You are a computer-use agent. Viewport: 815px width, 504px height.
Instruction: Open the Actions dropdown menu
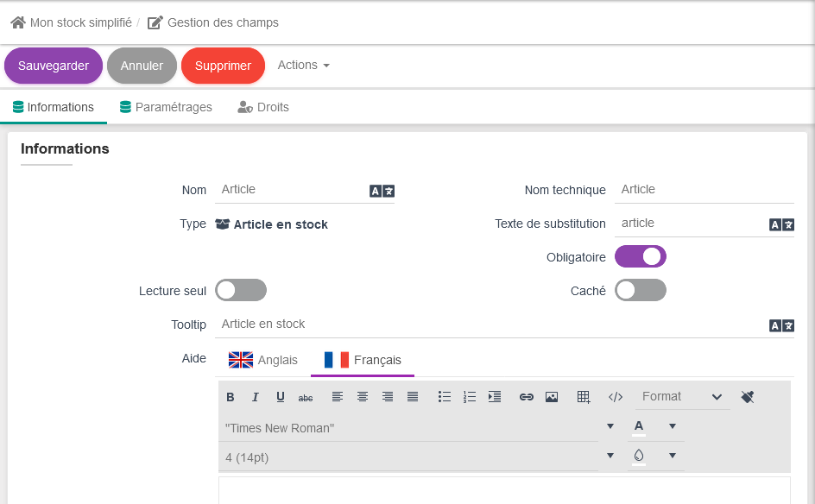tap(303, 66)
